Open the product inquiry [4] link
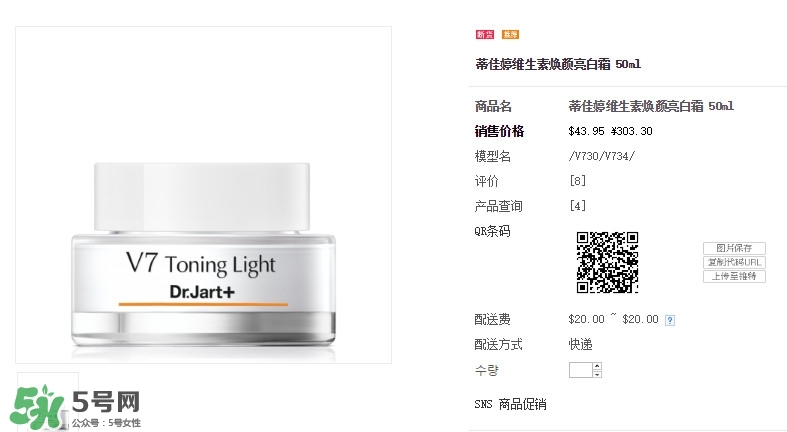Viewport: 787px width, 432px height. pyautogui.click(x=578, y=206)
